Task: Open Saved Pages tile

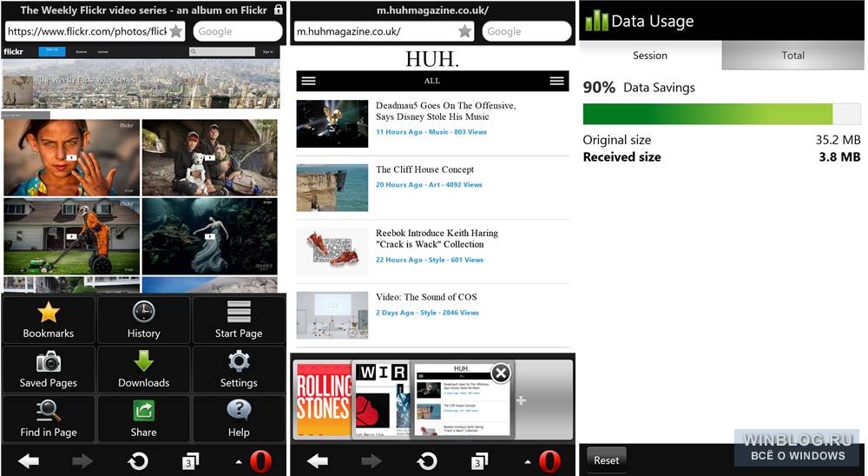Action: coord(49,369)
